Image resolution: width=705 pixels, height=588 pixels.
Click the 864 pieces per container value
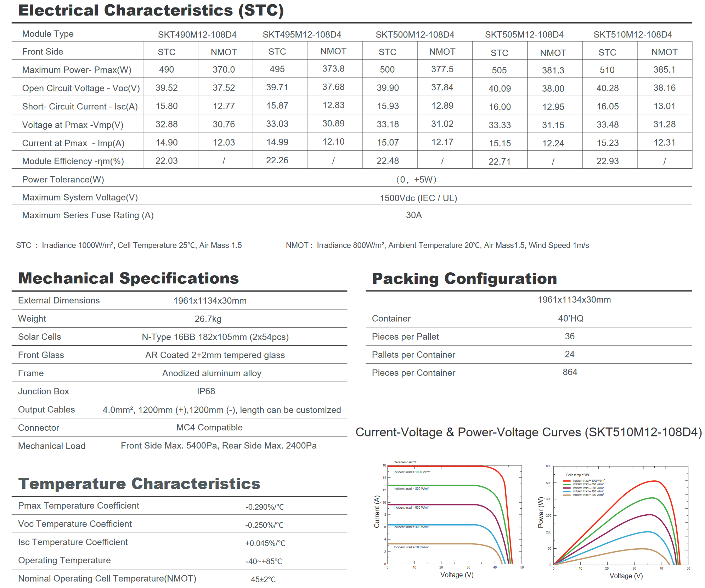[x=570, y=372]
